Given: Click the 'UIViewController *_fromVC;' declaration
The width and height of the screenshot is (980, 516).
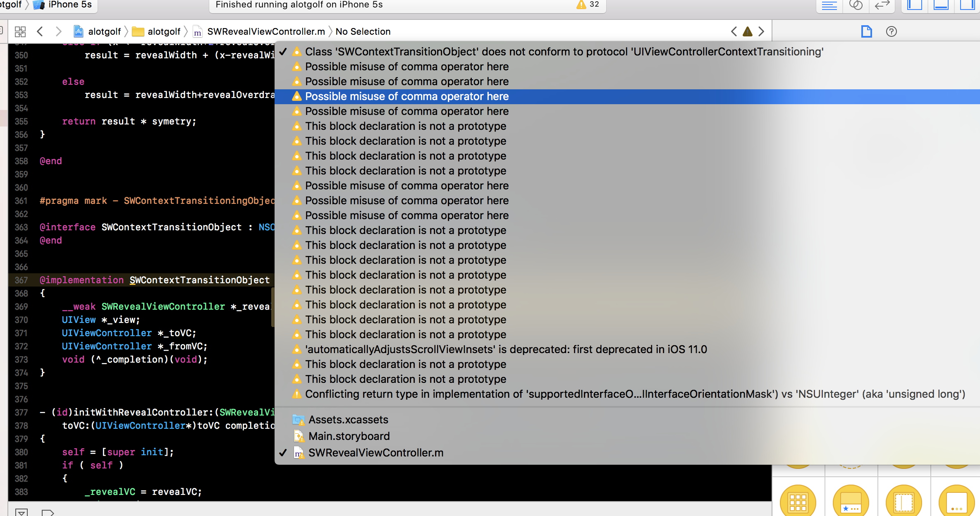Looking at the screenshot, I should (x=135, y=346).
